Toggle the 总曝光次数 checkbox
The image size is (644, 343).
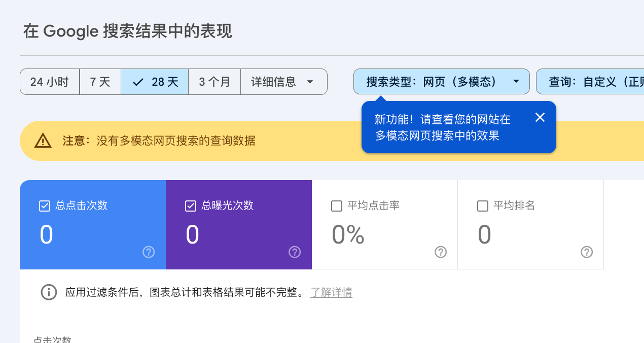click(x=191, y=206)
